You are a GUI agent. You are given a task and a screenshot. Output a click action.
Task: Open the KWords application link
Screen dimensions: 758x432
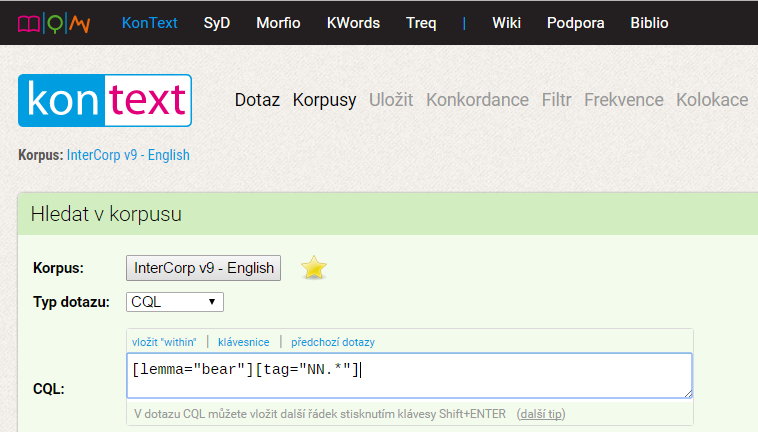(x=353, y=23)
